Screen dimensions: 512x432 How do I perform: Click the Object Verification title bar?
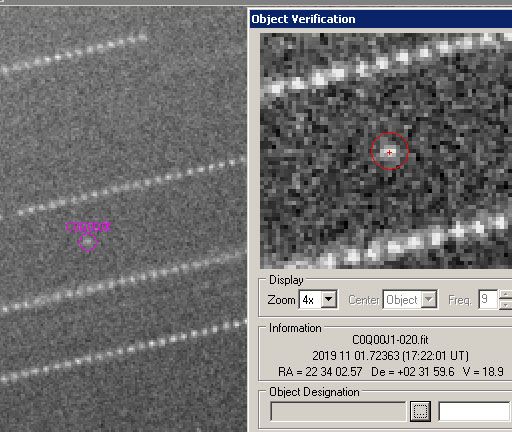(x=381, y=19)
